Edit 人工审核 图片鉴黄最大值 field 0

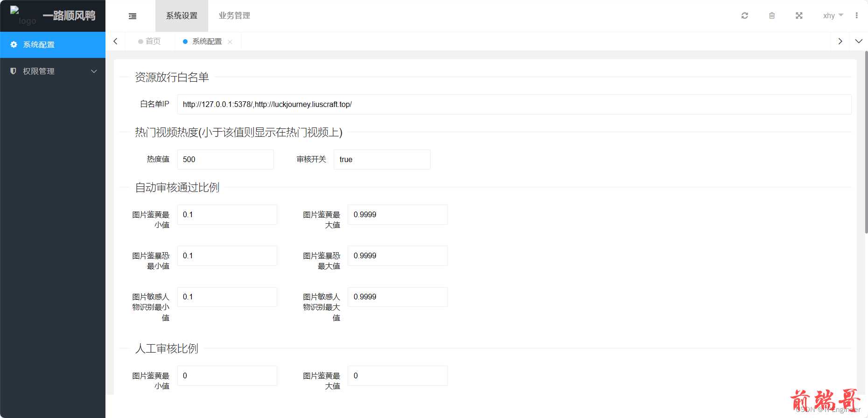click(x=398, y=375)
